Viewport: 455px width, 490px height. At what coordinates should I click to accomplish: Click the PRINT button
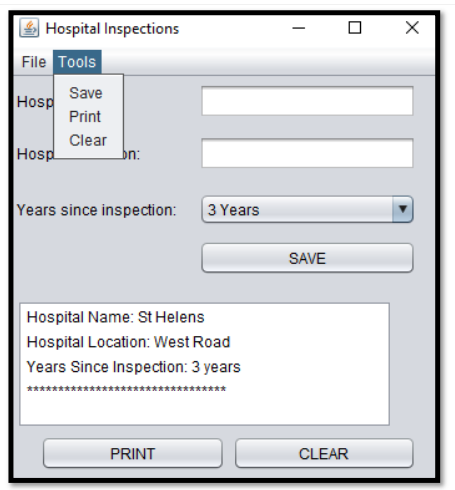(133, 453)
